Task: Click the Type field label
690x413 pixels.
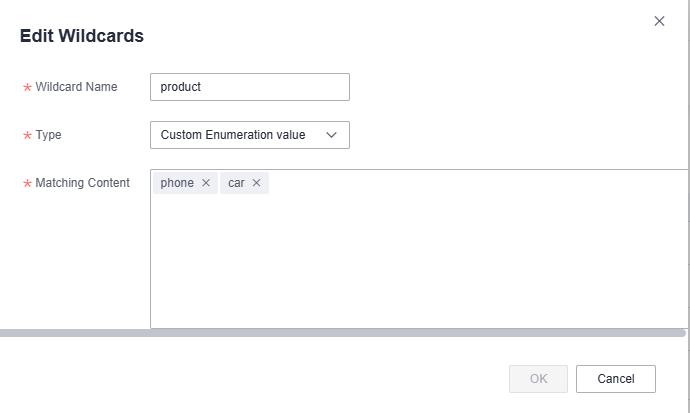Action: point(48,135)
